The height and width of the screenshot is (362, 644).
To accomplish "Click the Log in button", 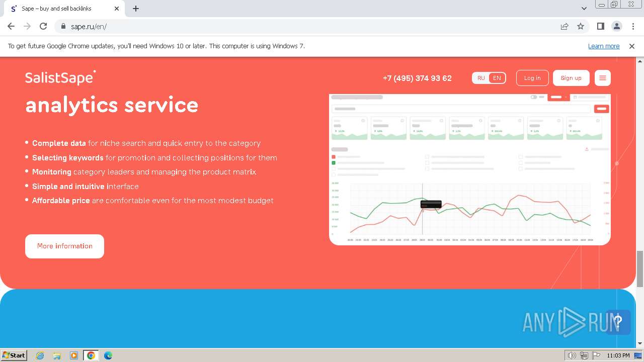I will [532, 78].
